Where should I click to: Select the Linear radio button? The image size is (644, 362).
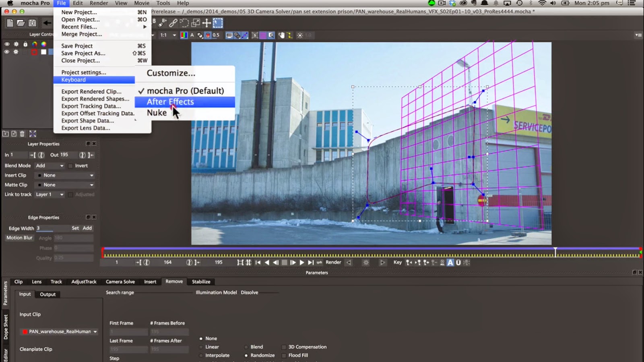click(201, 347)
